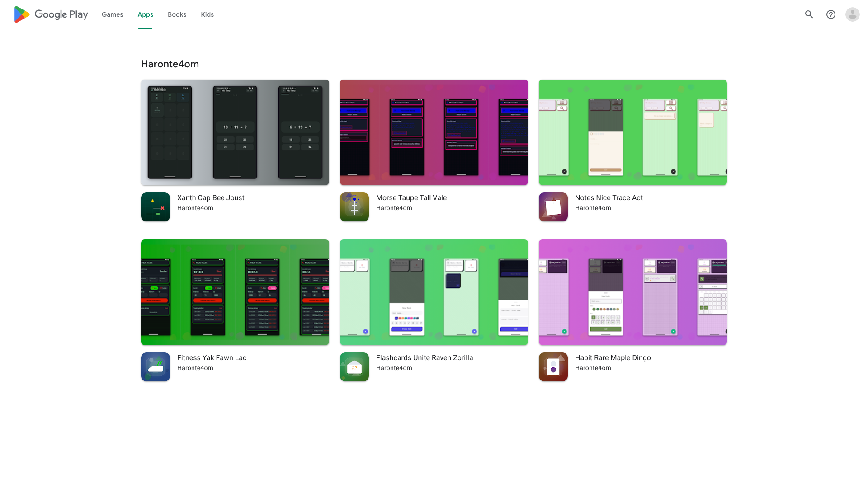Switch to the Kids tab

(207, 14)
